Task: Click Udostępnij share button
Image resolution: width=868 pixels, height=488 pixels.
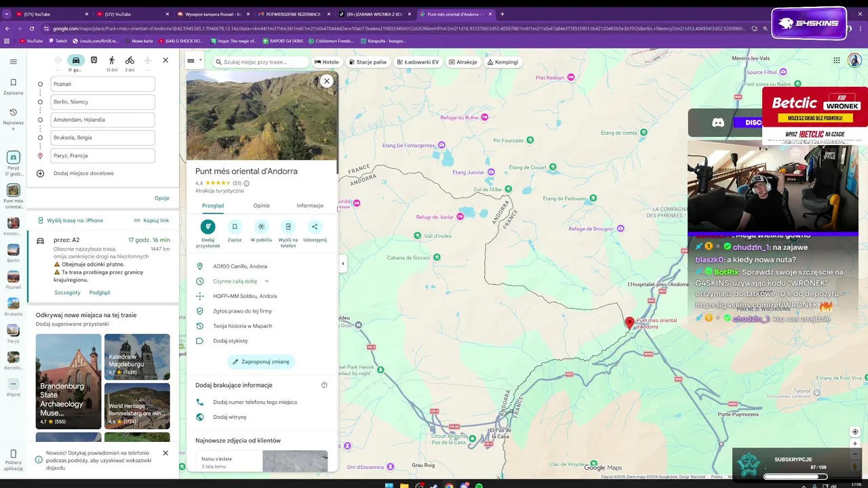Action: click(315, 230)
